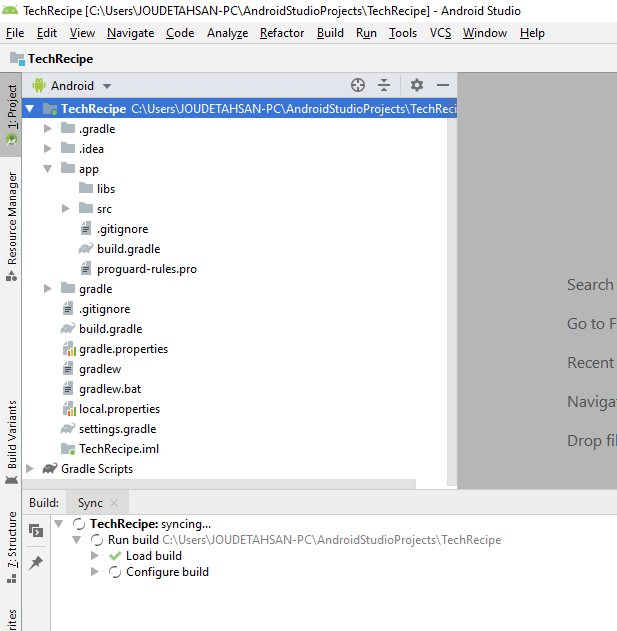The width and height of the screenshot is (617, 631).
Task: Click the local.properties file icon
Action: tap(69, 409)
